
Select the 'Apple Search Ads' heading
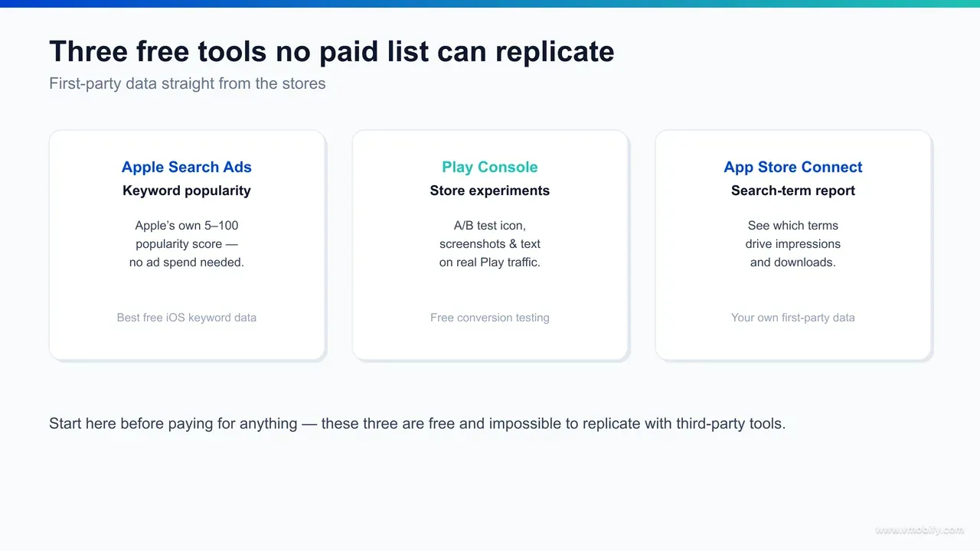187,167
